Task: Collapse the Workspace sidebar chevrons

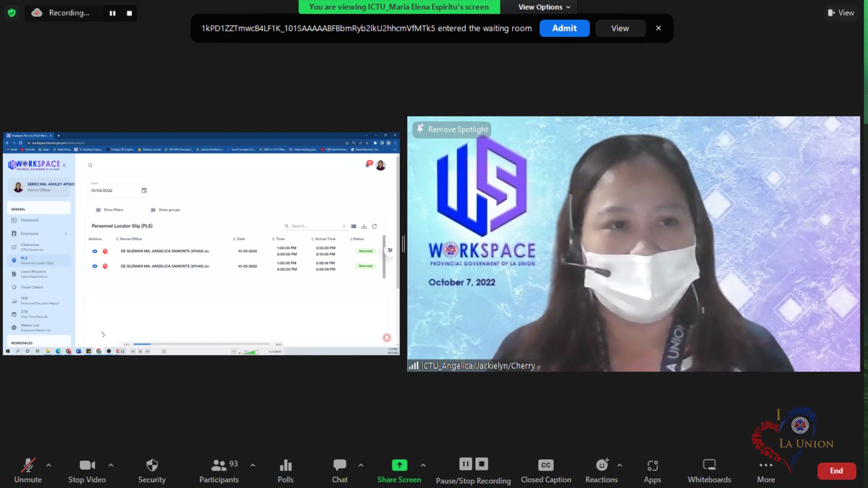Action: point(65,165)
